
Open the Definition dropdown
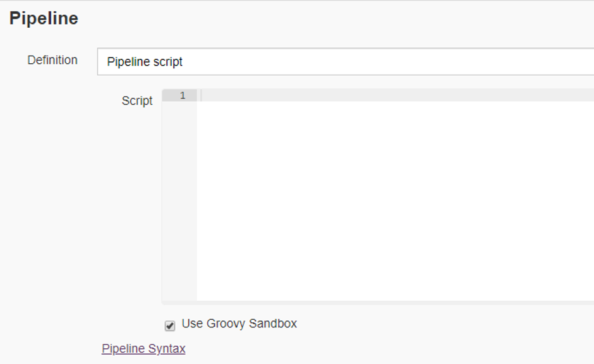[x=345, y=62]
